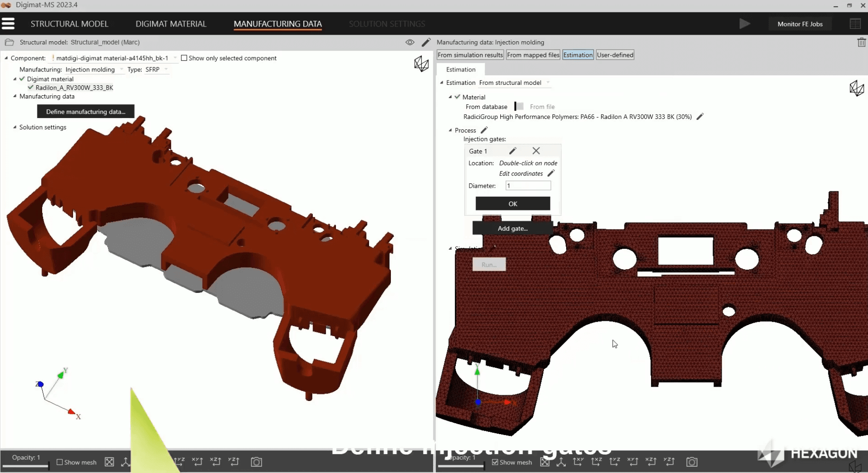
Task: Collapse the Digimat material tree node
Action: tap(15, 79)
